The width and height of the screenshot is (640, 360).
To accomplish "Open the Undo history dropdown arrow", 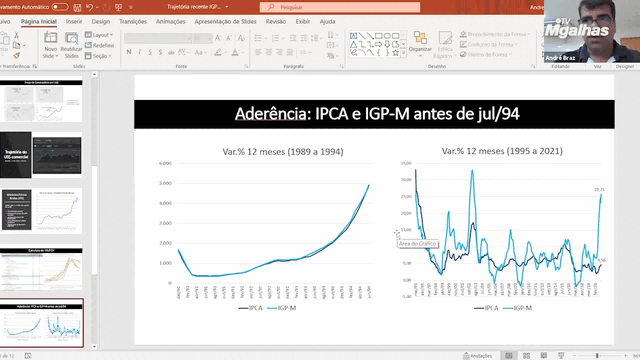I will click(97, 7).
